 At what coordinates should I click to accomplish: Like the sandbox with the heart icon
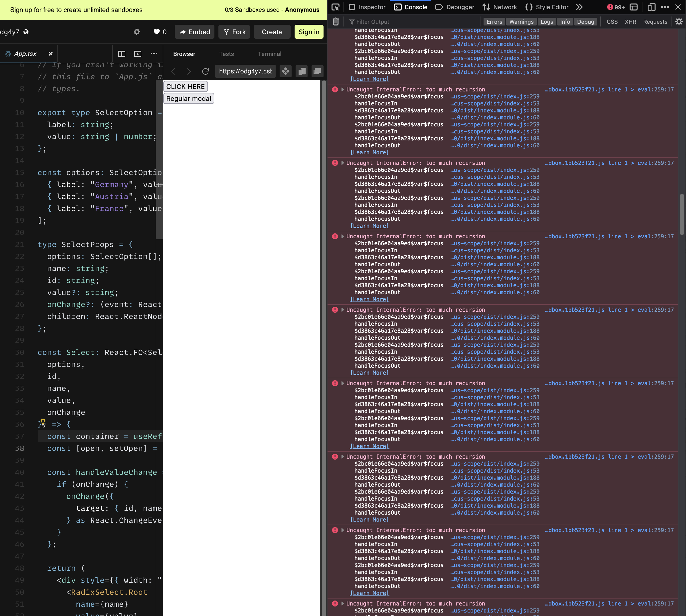click(158, 32)
